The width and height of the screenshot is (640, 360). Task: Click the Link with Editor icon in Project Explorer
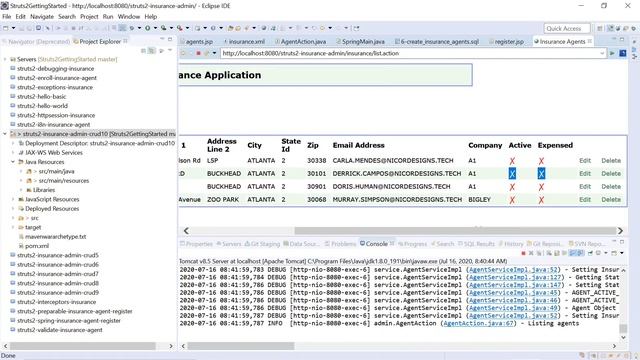pos(152,51)
